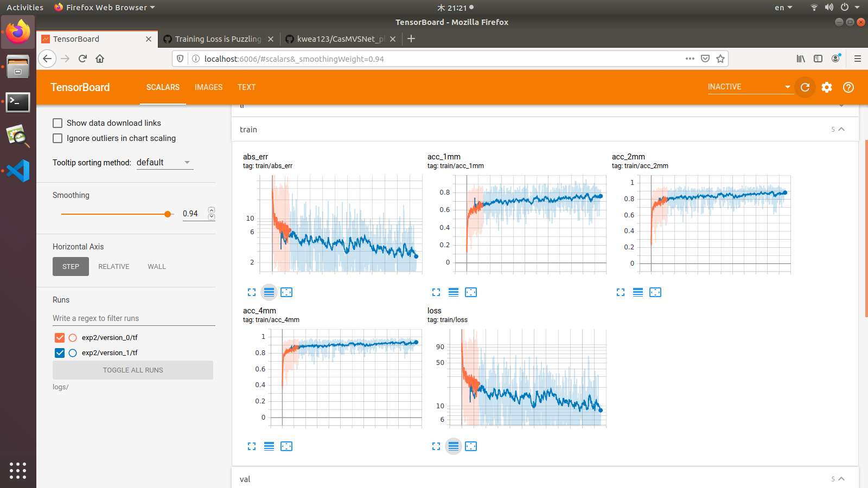
Task: Open the Files manager from the dock
Action: (x=18, y=67)
